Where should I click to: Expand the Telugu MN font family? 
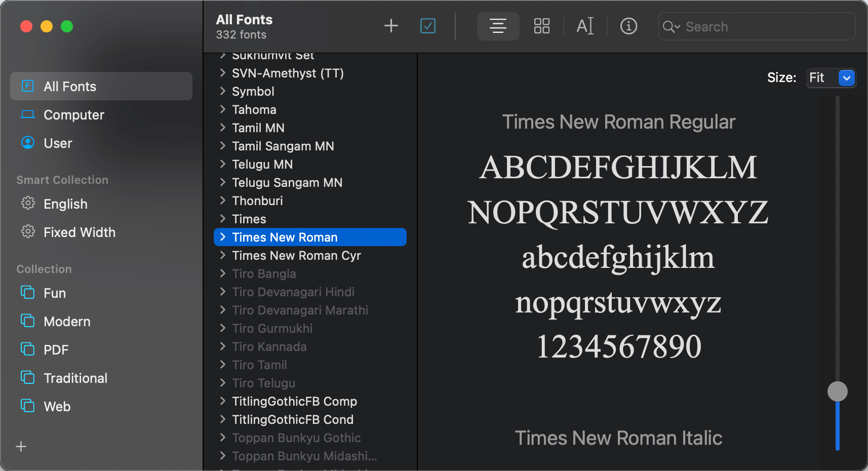[223, 164]
